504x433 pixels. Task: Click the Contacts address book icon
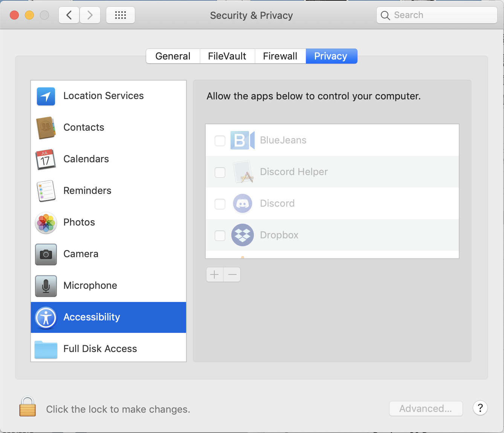pyautogui.click(x=46, y=128)
